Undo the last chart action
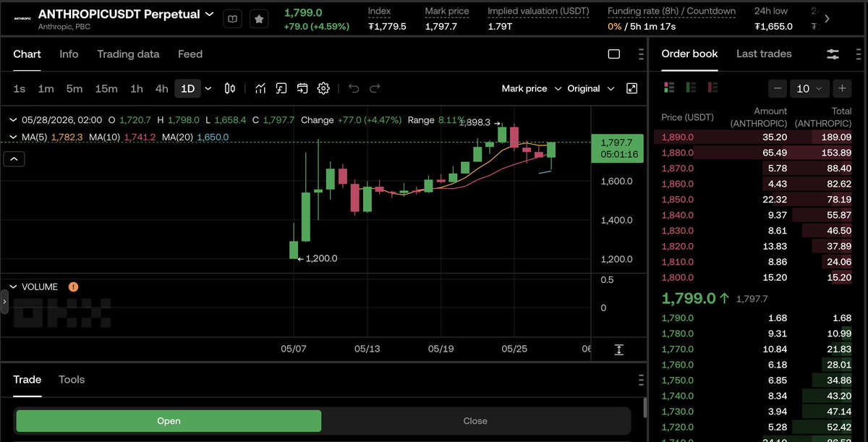The image size is (868, 442). pyautogui.click(x=354, y=88)
